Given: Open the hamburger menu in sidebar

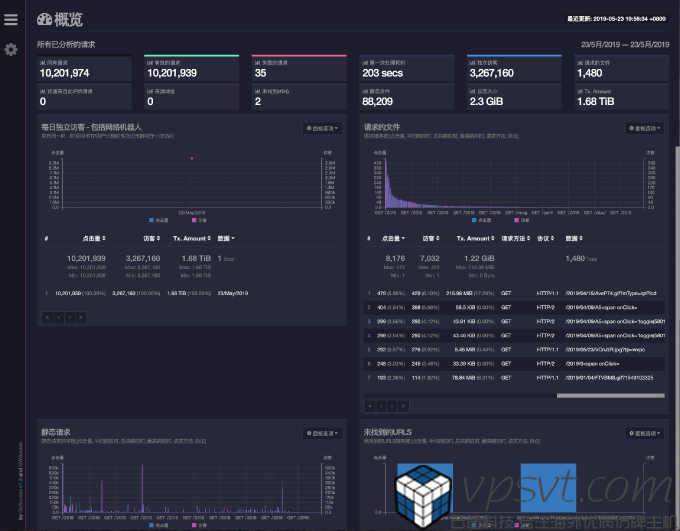Looking at the screenshot, I should tap(11, 20).
